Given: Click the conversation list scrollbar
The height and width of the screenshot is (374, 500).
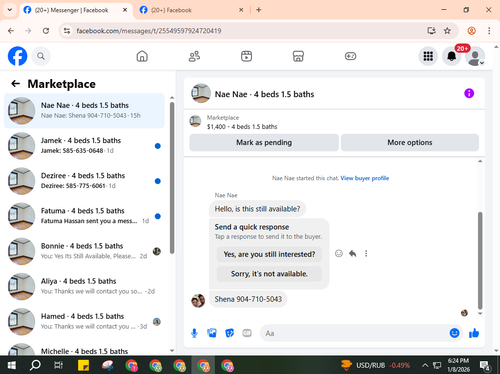Looking at the screenshot, I should [172, 178].
